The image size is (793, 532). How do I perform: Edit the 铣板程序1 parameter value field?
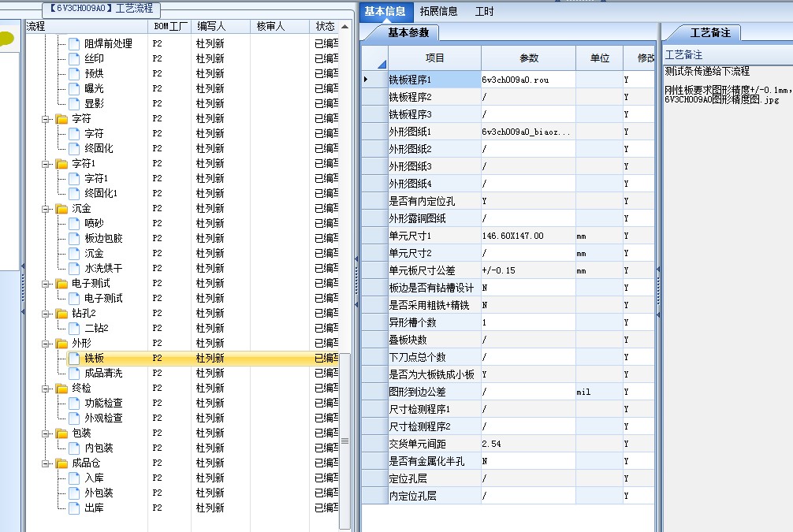528,80
